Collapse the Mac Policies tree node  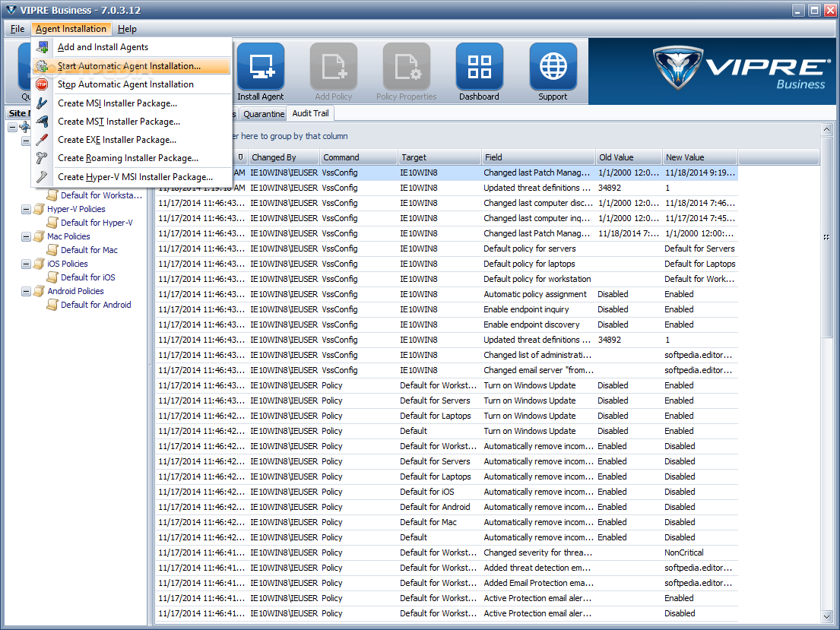click(x=26, y=237)
